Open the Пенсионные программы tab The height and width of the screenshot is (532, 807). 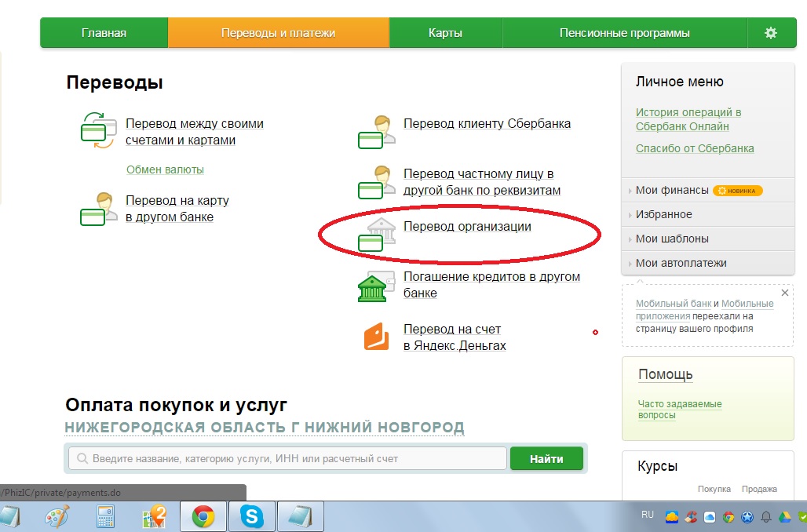[x=625, y=33]
